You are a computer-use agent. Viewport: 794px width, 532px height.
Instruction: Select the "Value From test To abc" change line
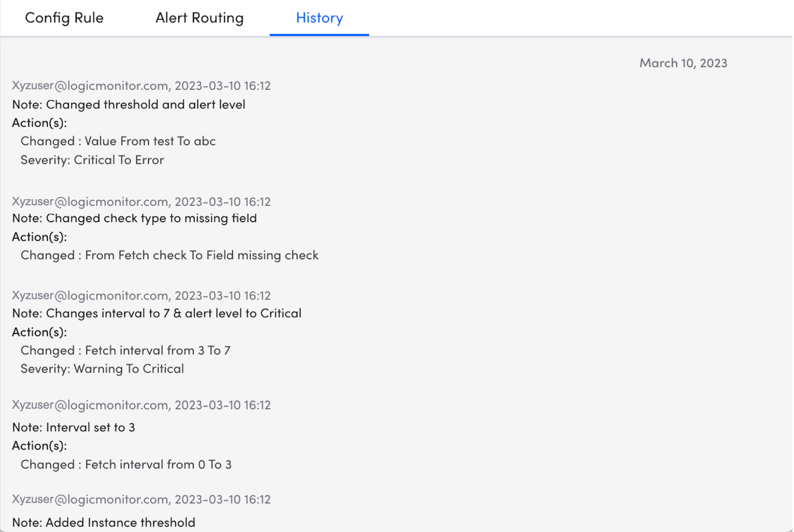point(118,141)
